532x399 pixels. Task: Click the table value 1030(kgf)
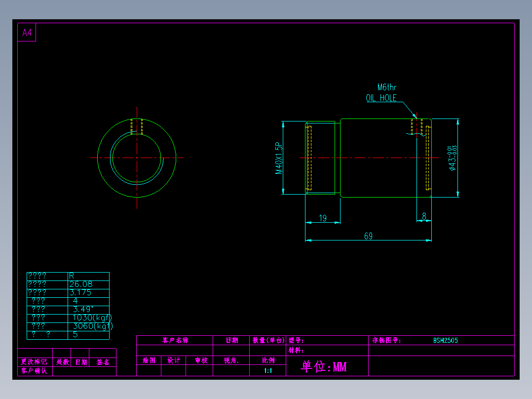[x=92, y=318]
